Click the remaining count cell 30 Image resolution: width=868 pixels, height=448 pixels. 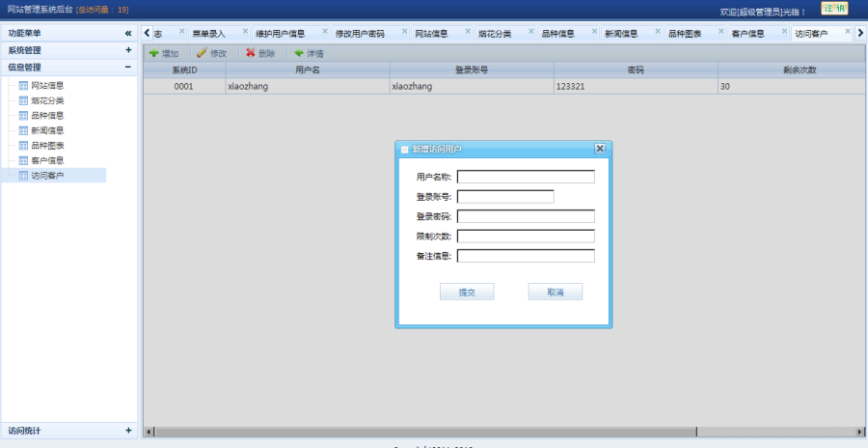(793, 87)
